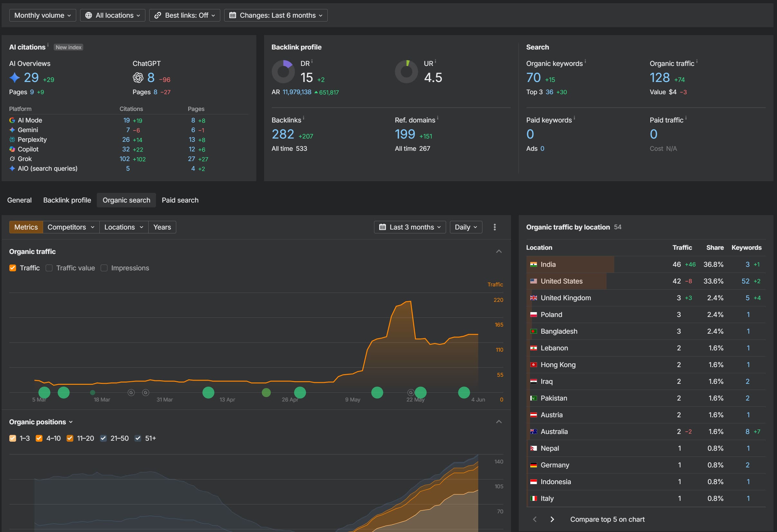Select the Years chart tab
The image size is (777, 532).
tap(162, 227)
